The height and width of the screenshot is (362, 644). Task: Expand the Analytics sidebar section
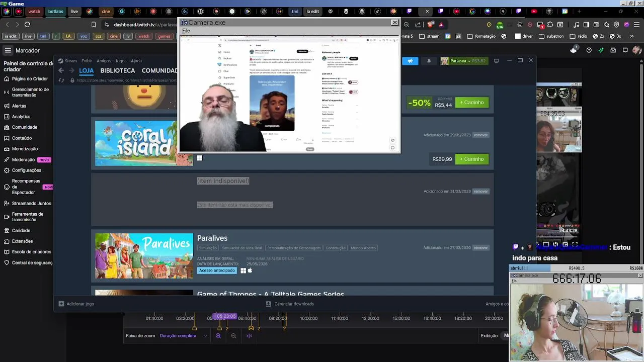point(17,117)
